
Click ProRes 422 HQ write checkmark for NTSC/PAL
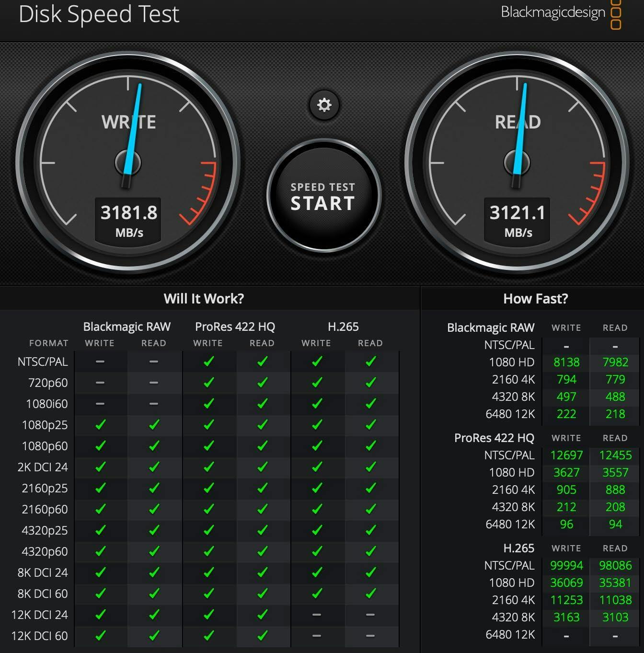click(x=208, y=361)
